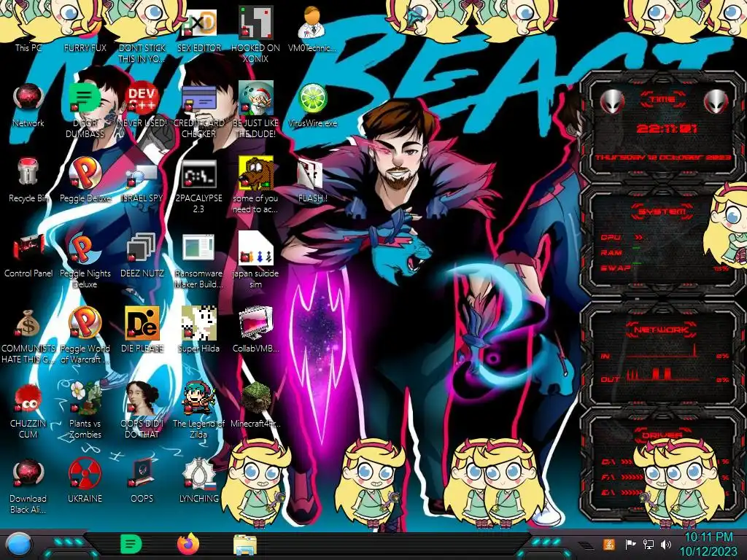Screen dimensions: 747x560
Task: Click the SYSTEM gadget panel header
Action: pos(662,211)
